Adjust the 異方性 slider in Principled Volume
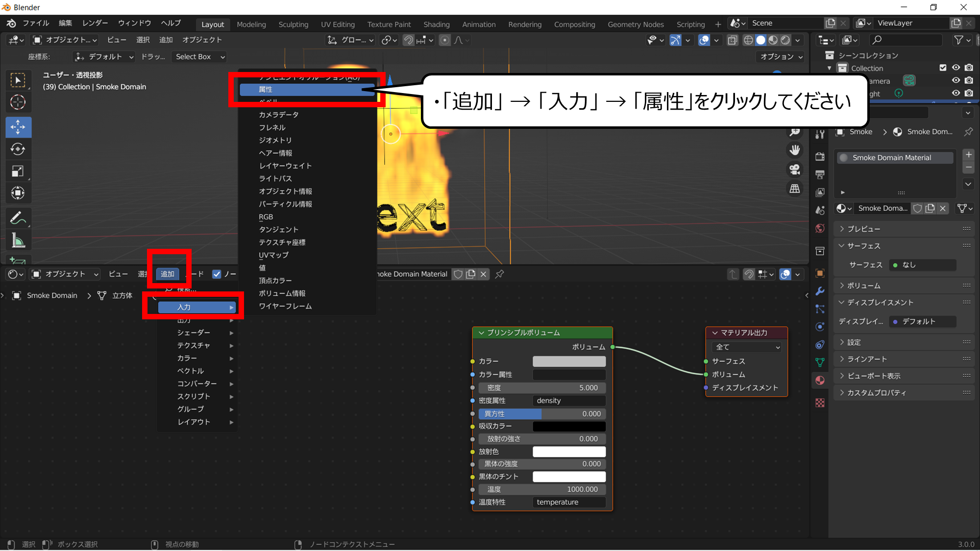Viewport: 980px width, 551px height. coord(542,414)
